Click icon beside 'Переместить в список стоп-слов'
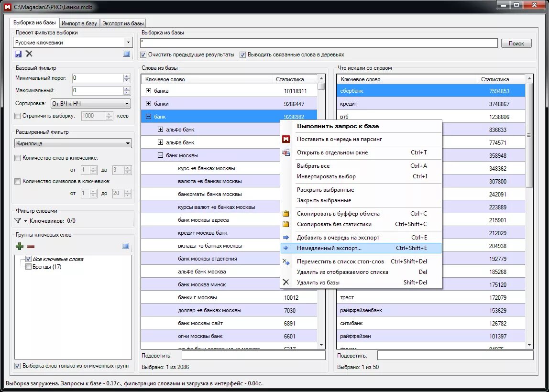549x392 pixels. pyautogui.click(x=286, y=261)
